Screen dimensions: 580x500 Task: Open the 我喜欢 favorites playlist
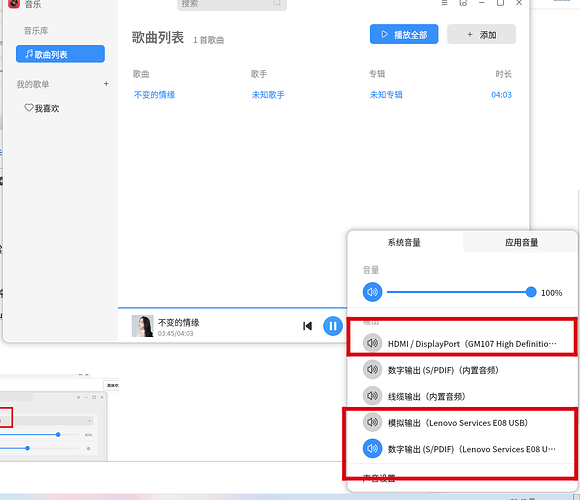42,108
